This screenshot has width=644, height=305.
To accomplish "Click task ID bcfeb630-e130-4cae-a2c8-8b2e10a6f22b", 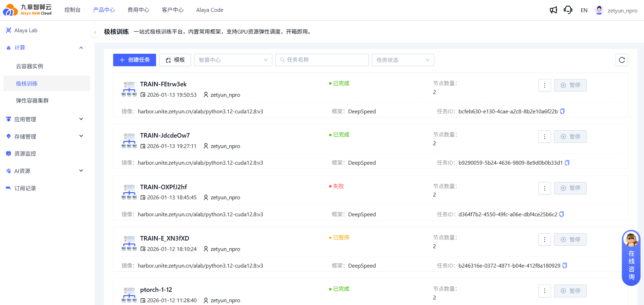I will point(508,111).
